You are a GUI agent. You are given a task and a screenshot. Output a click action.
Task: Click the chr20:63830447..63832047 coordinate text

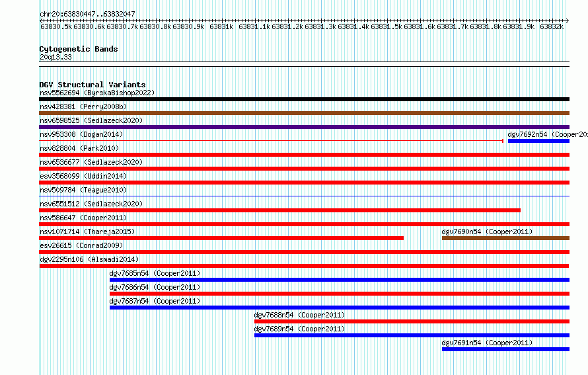click(87, 14)
